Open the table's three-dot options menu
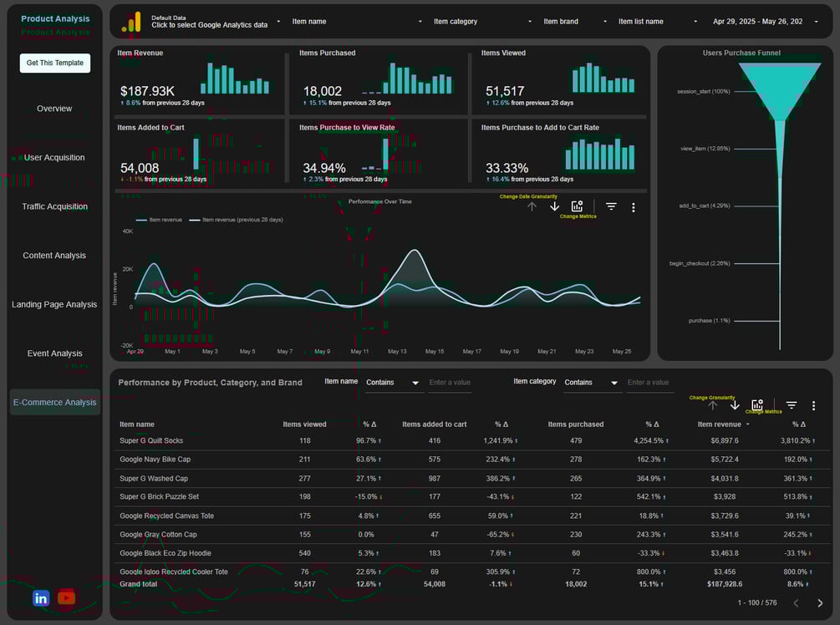 (x=813, y=406)
